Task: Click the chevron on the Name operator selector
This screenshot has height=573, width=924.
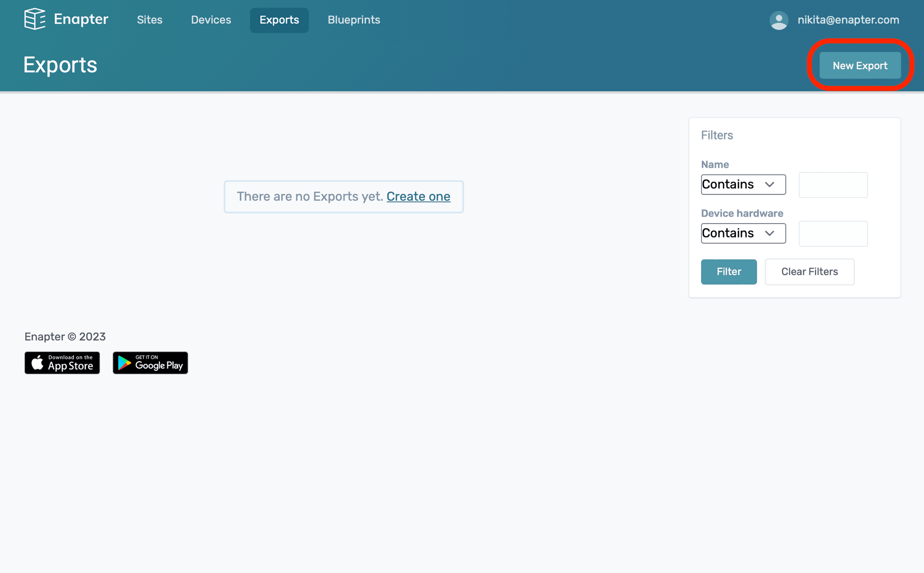Action: [x=771, y=184]
